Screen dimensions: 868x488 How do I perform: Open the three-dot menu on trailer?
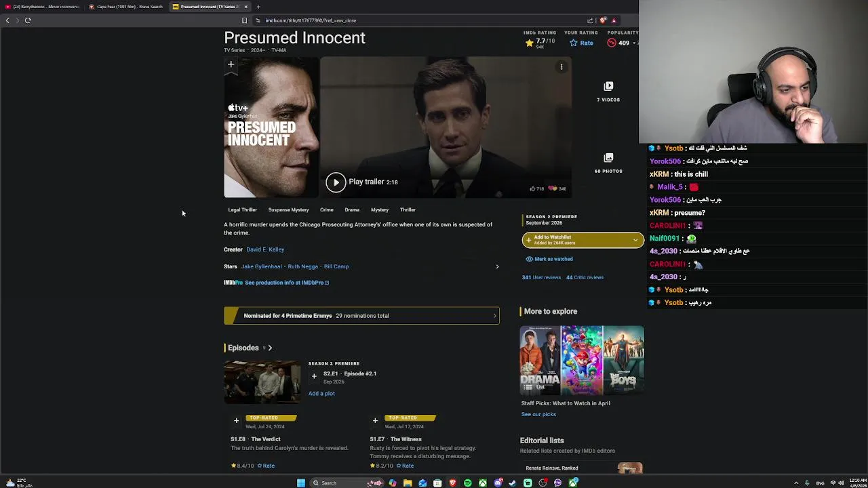pyautogui.click(x=561, y=66)
